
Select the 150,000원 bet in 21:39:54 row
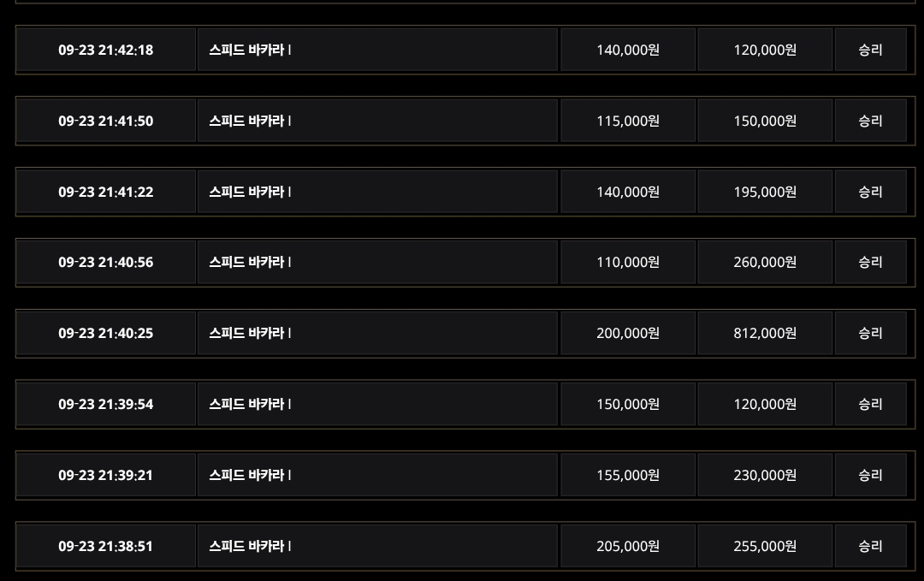click(x=628, y=404)
